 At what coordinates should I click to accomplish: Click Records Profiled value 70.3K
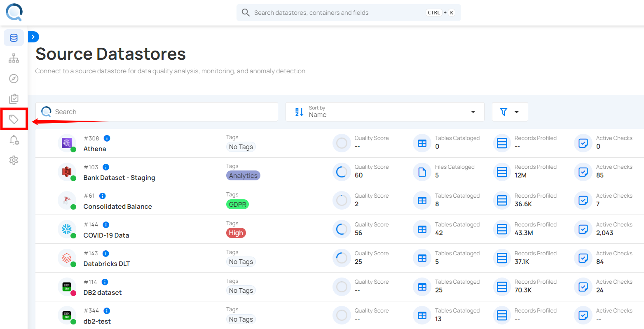523,290
